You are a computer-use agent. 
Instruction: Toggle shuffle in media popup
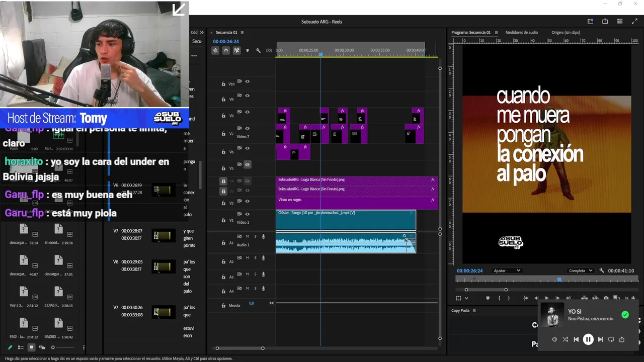point(565,339)
